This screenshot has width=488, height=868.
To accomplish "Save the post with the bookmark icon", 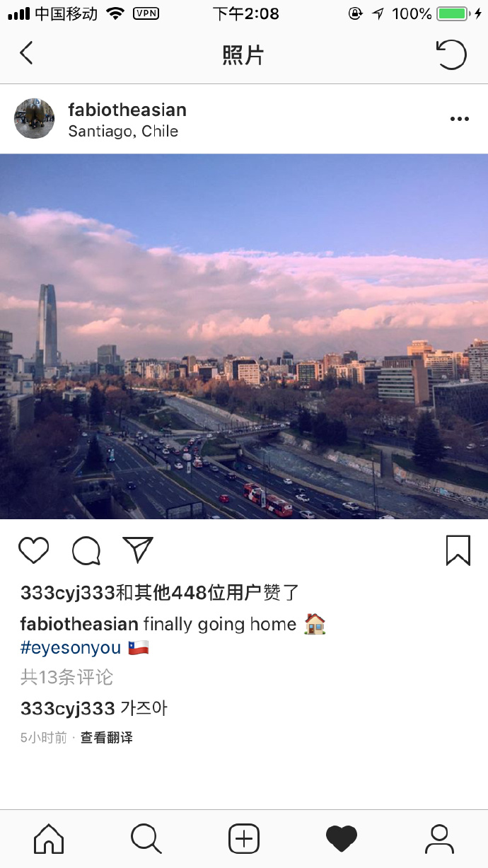I will pos(458,550).
